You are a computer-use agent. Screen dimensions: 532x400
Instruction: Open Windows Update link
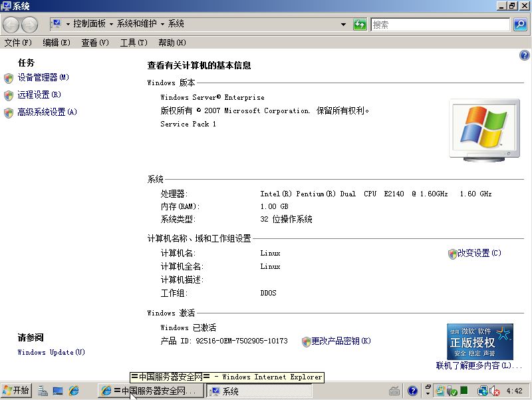[x=51, y=352]
